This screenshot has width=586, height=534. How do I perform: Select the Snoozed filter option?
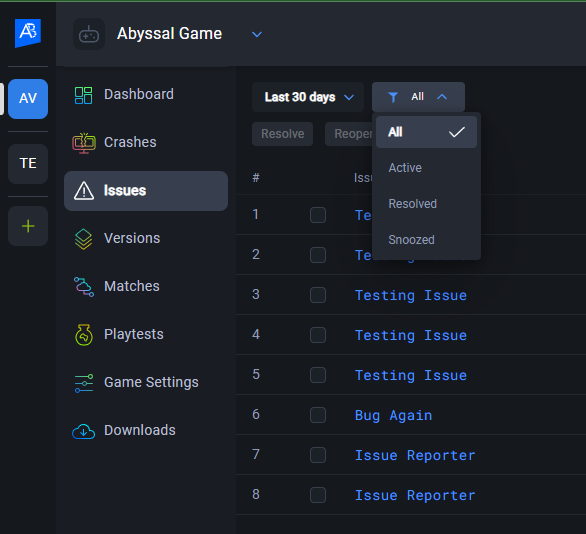pos(426,240)
